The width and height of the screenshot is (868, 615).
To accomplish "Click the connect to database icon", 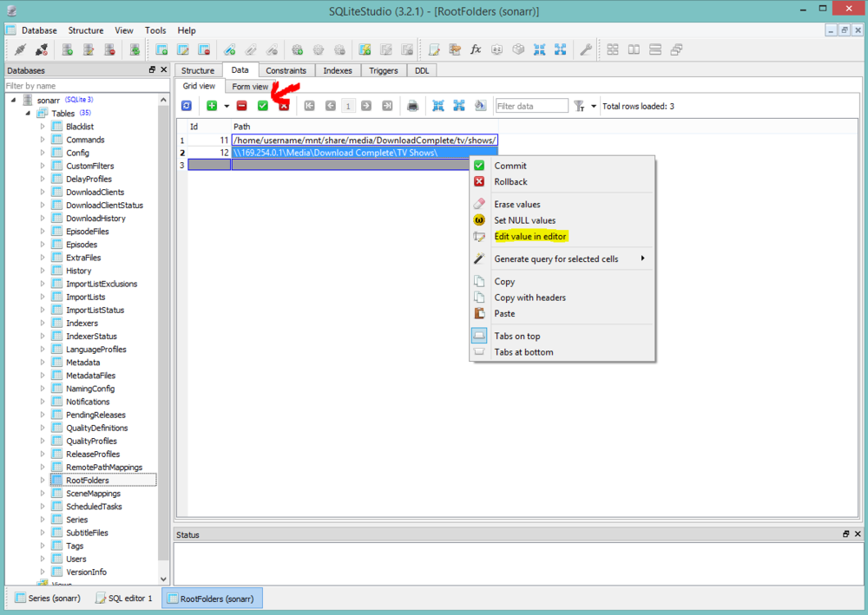I will click(20, 49).
